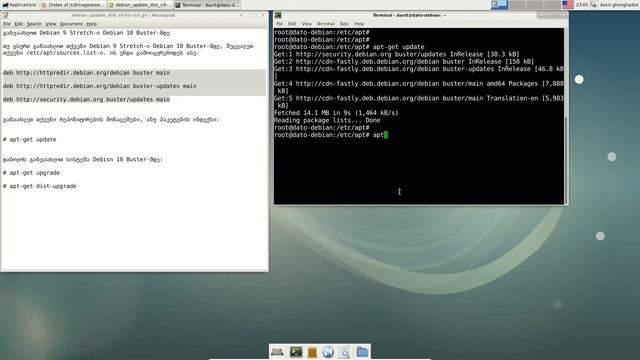Switch to the Terminal taskbar button
The width and height of the screenshot is (640, 360).
point(207,5)
